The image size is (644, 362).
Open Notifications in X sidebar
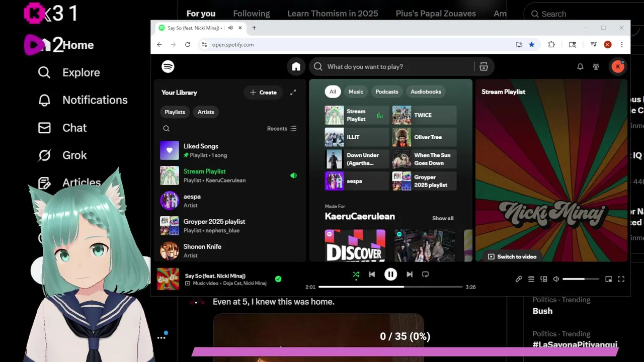[83, 100]
